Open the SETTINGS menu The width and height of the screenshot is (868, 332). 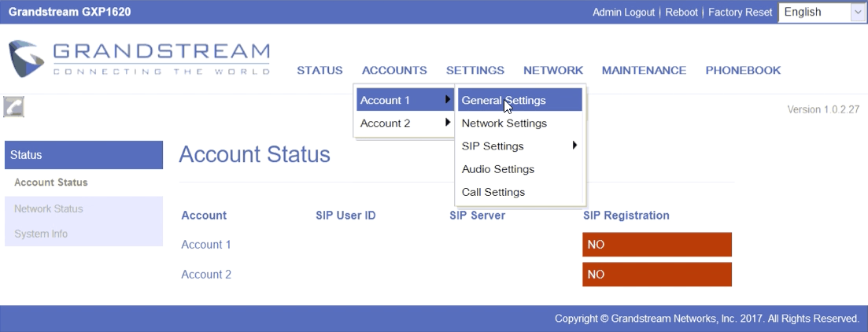point(475,70)
